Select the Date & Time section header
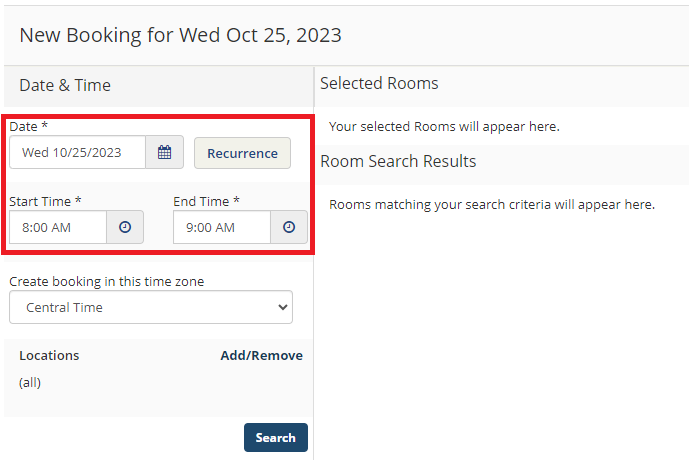The width and height of the screenshot is (689, 460). 65,85
